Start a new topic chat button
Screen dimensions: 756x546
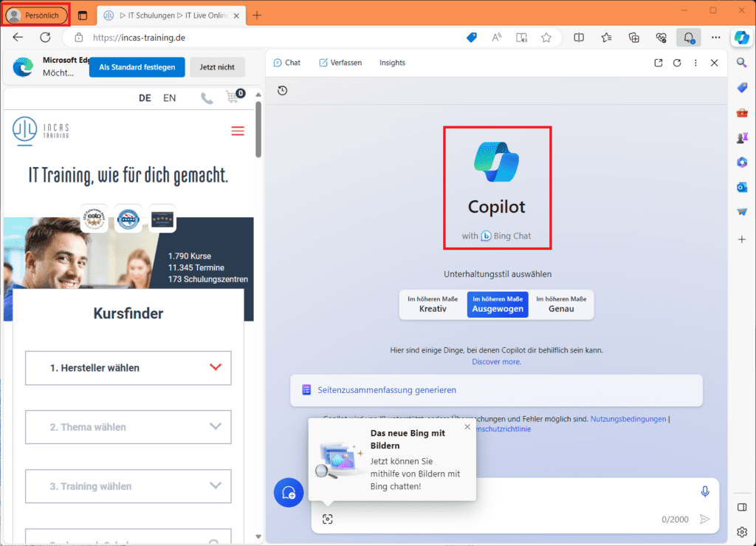289,493
